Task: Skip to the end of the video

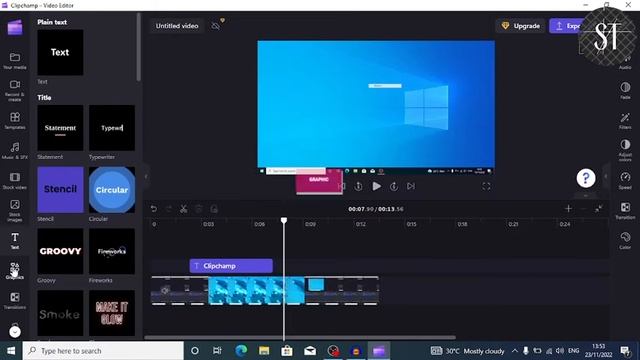Action: pos(411,186)
